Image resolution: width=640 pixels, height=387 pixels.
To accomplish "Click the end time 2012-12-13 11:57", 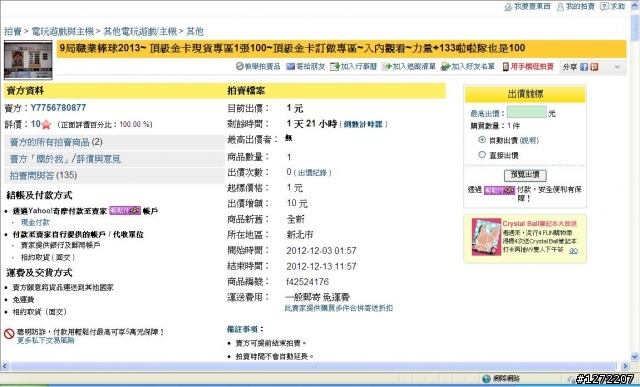I will (x=321, y=266).
